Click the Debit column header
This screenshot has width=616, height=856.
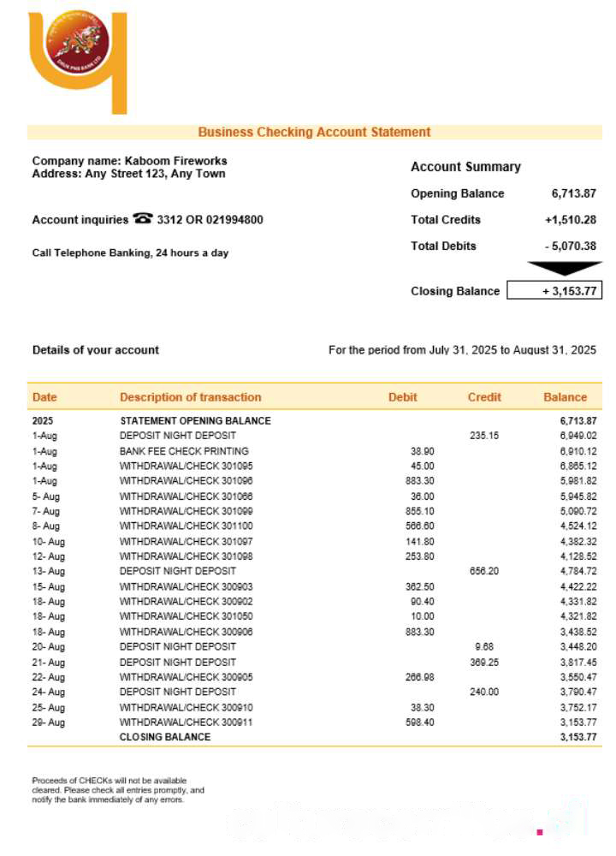[x=403, y=397]
